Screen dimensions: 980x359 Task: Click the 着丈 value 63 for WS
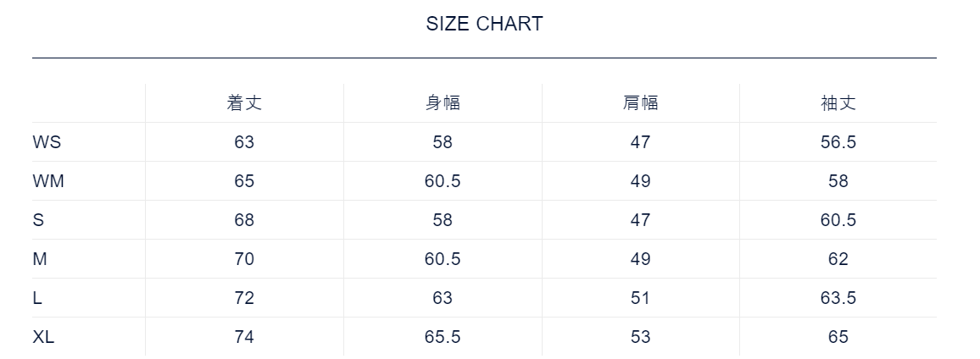tap(244, 142)
